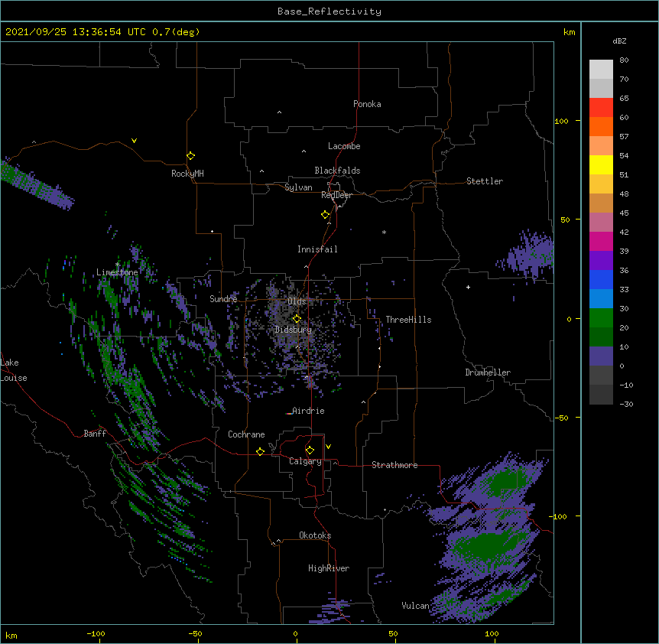Image resolution: width=659 pixels, height=644 pixels.
Task: Click the Ponoka town label
Action: click(x=367, y=104)
